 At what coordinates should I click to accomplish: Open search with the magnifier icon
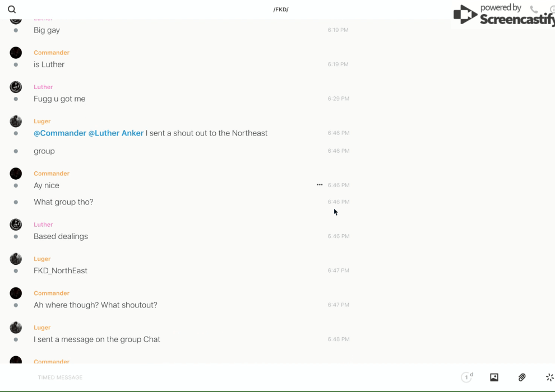12,10
